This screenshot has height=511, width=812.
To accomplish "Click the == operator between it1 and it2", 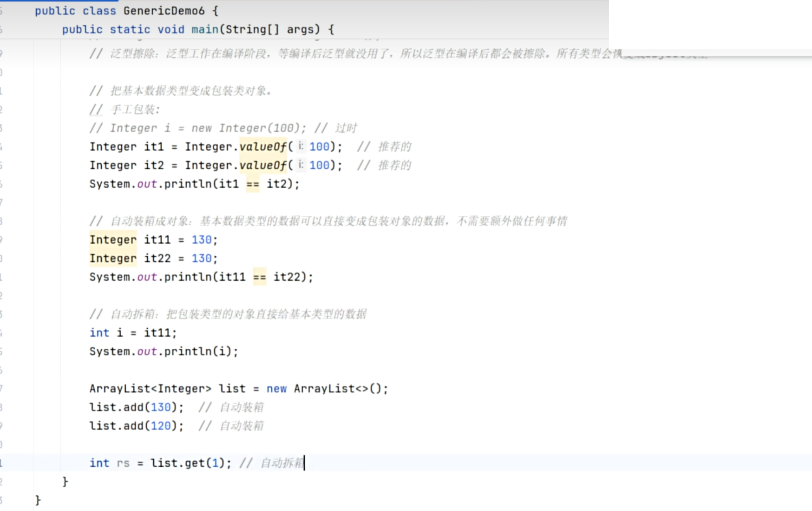I will [253, 184].
